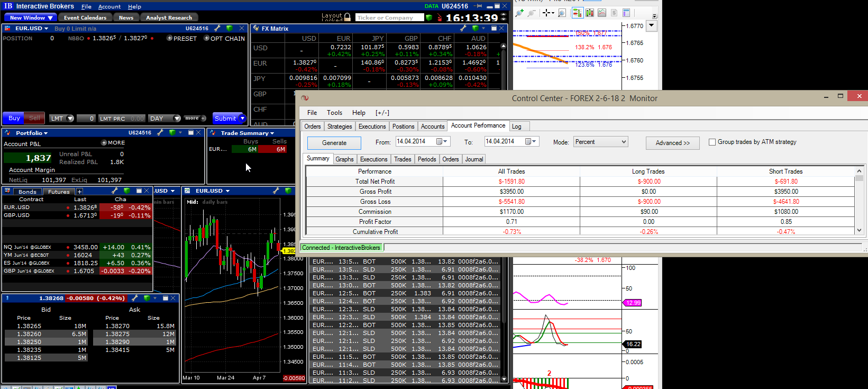Open the From date calendar dropdown
This screenshot has height=389, width=868.
tap(442, 142)
